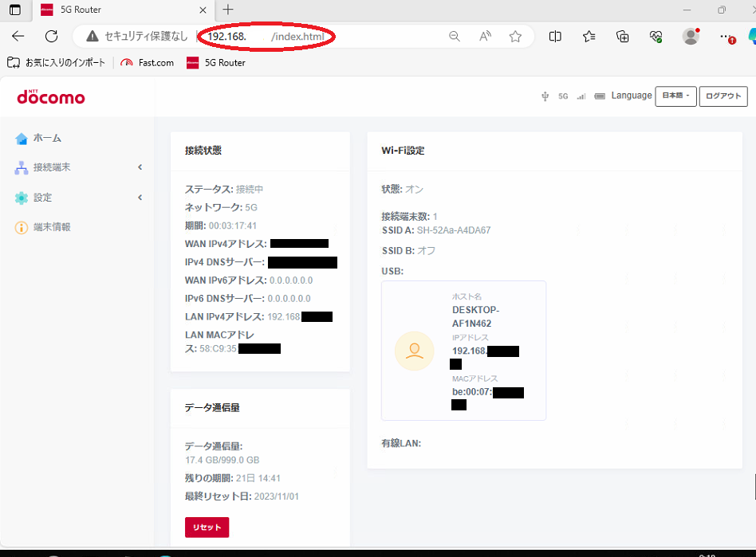Open the 日本語 language dropdown
Viewport: 756px width, 557px height.
(x=675, y=96)
